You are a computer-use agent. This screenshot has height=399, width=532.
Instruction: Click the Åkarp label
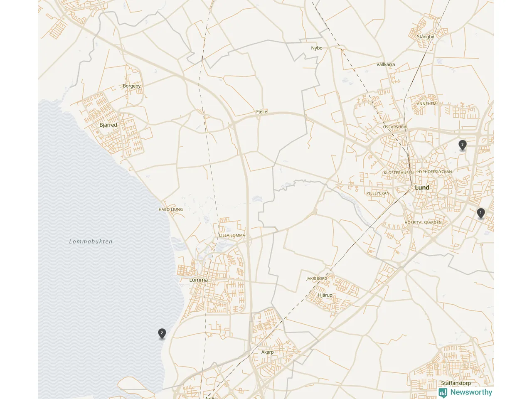click(268, 352)
